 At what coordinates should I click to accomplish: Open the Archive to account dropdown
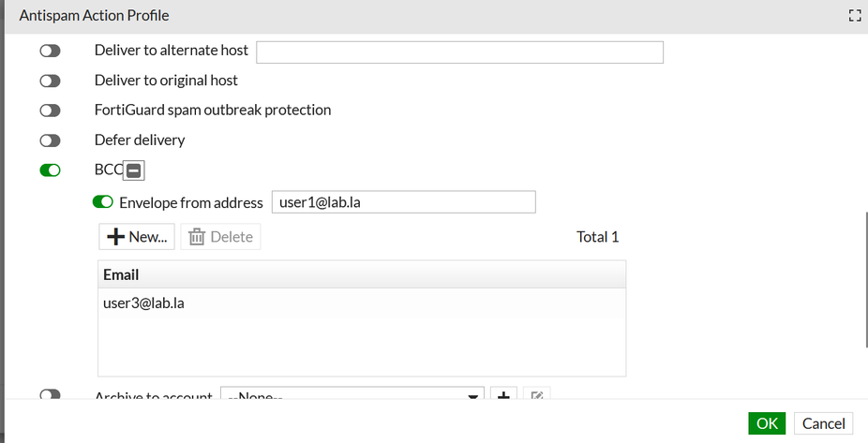(352, 396)
